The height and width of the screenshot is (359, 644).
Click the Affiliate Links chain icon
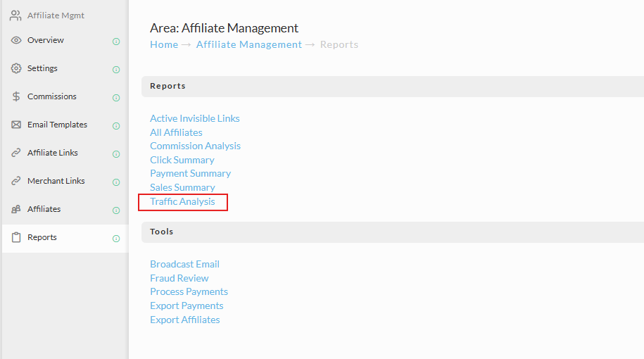click(x=16, y=153)
